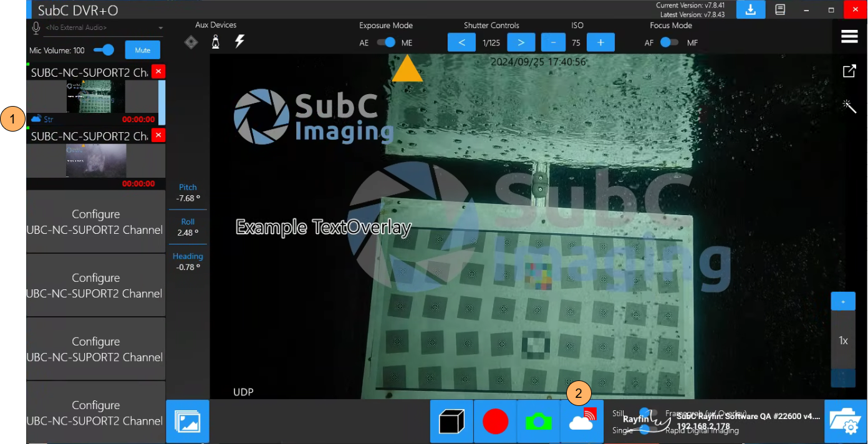Viewport: 868px width, 444px height.
Task: Click the lantern aux device icon
Action: pos(216,42)
